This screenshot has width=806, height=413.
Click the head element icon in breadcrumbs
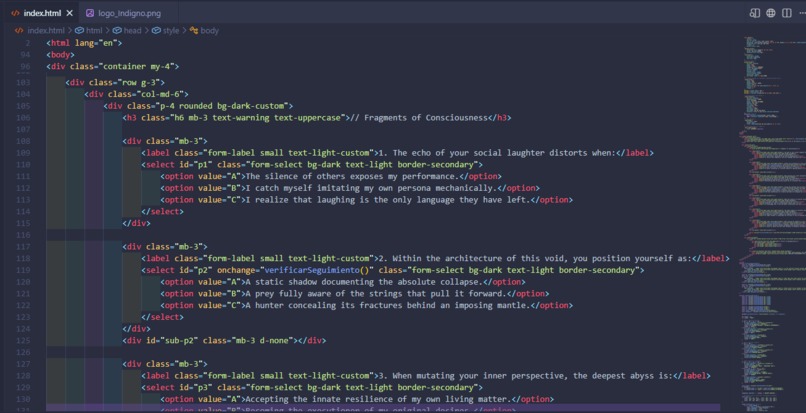click(117, 31)
